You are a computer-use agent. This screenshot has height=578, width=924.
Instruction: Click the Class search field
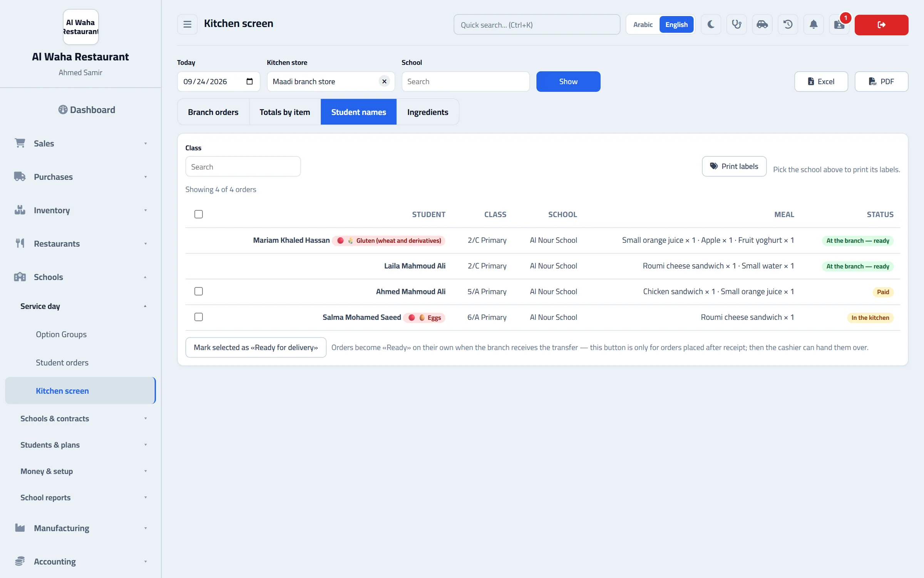(x=243, y=166)
